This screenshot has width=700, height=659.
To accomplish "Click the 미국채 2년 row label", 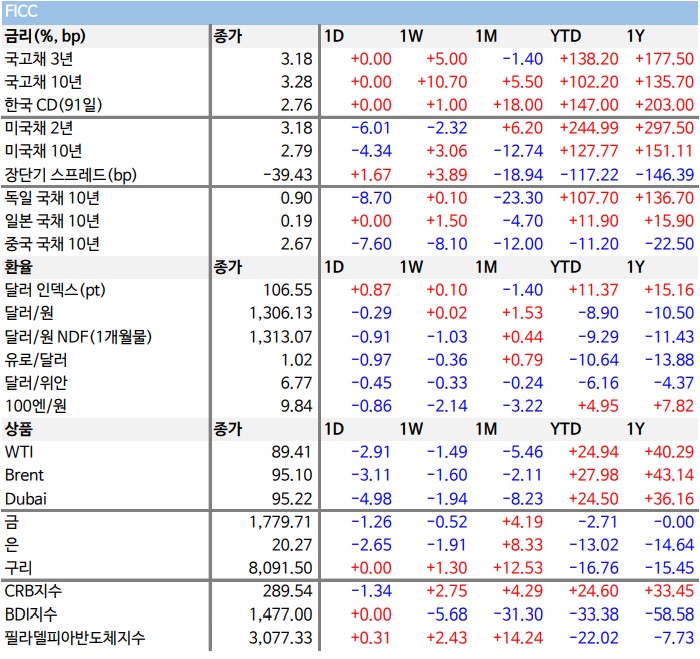I will click(39, 128).
